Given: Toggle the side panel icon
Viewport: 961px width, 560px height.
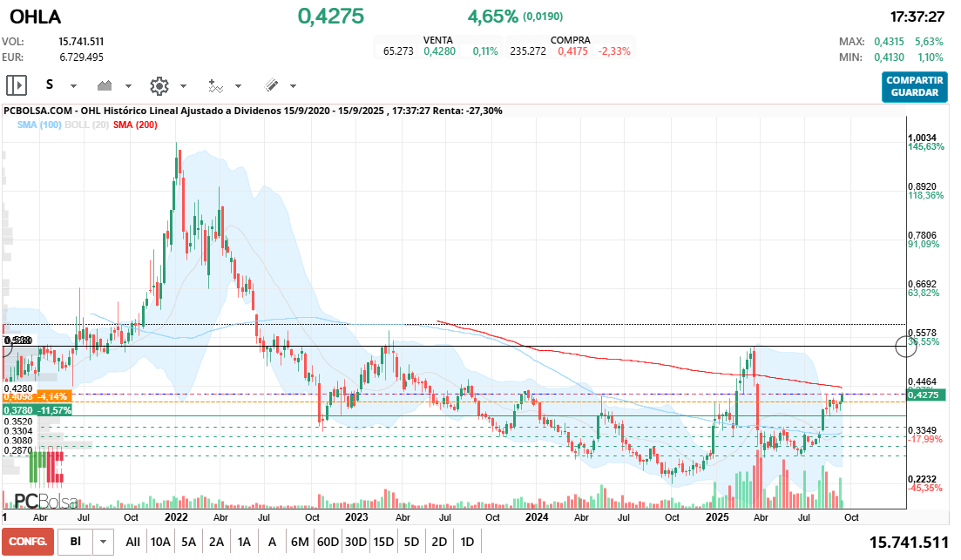Looking at the screenshot, I should click(17, 85).
